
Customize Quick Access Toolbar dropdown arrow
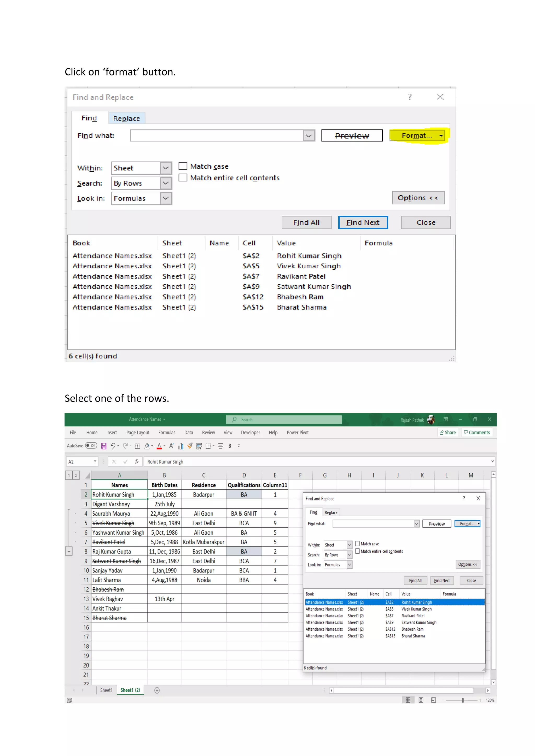point(239,446)
